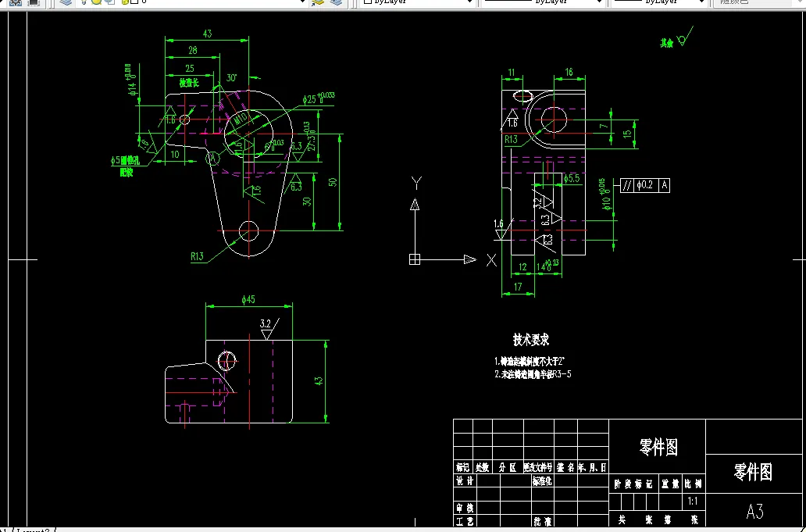
Task: Select the ϕ45 dimension text
Action: (x=248, y=300)
